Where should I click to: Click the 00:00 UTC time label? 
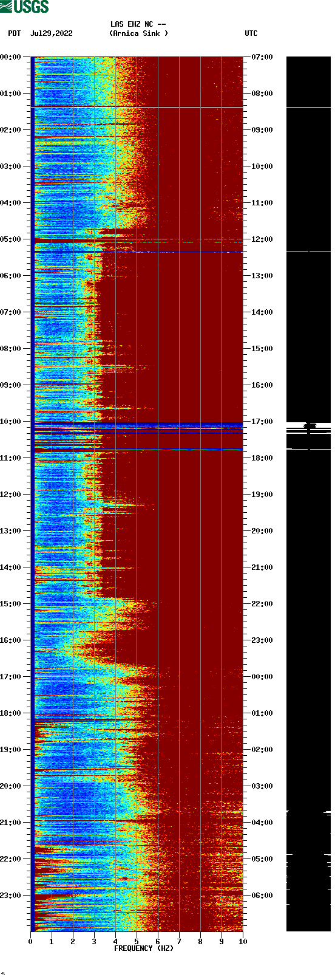(262, 677)
